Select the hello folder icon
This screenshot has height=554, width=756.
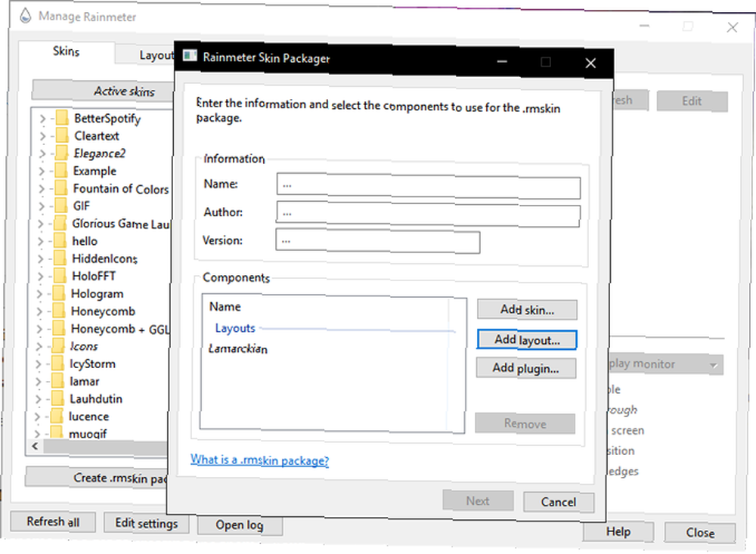[60, 240]
